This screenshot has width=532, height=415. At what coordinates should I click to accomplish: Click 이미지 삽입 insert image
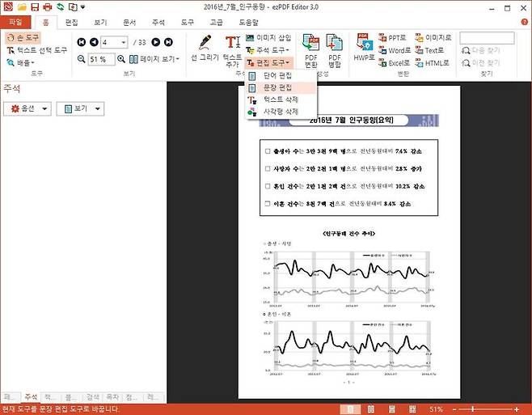pyautogui.click(x=268, y=37)
